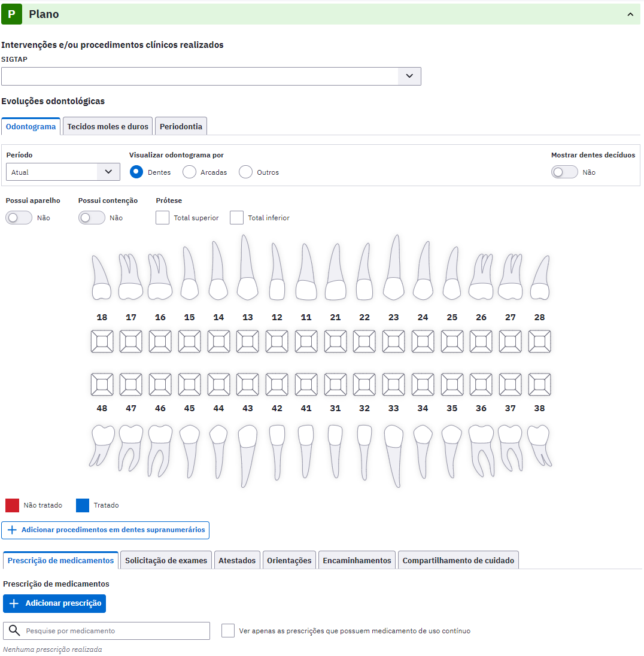Click surface diagram for tooth 27

coord(510,341)
